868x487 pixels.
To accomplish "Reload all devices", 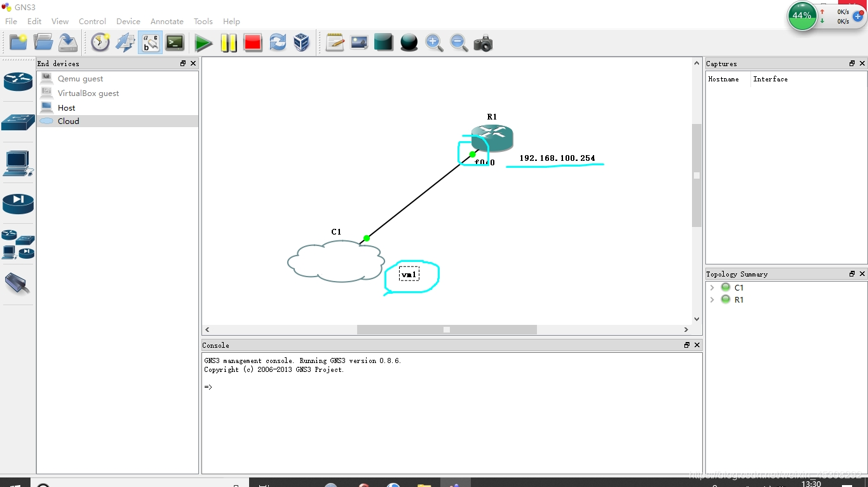I will pyautogui.click(x=278, y=43).
